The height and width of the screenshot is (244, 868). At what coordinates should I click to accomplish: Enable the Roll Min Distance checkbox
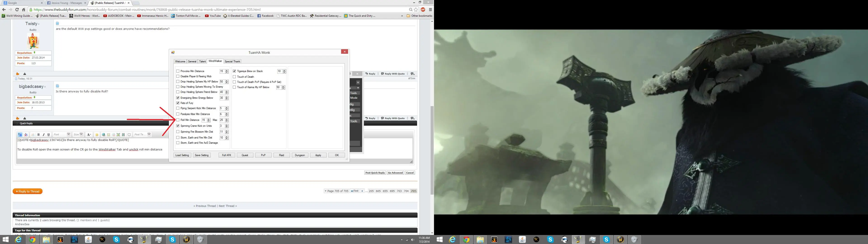[x=178, y=120]
